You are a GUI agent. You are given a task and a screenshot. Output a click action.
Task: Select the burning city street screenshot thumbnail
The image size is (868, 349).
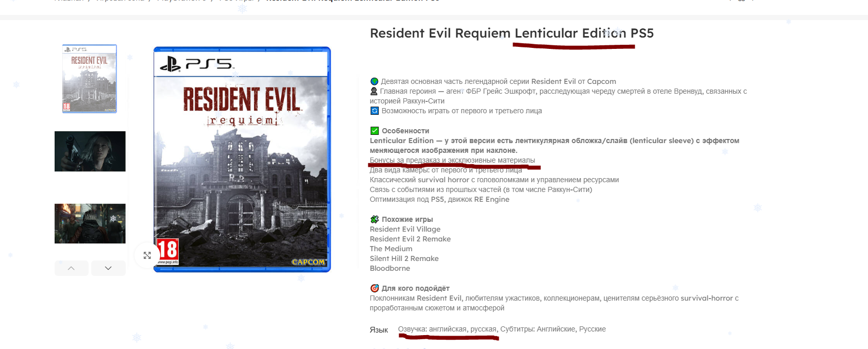click(90, 223)
